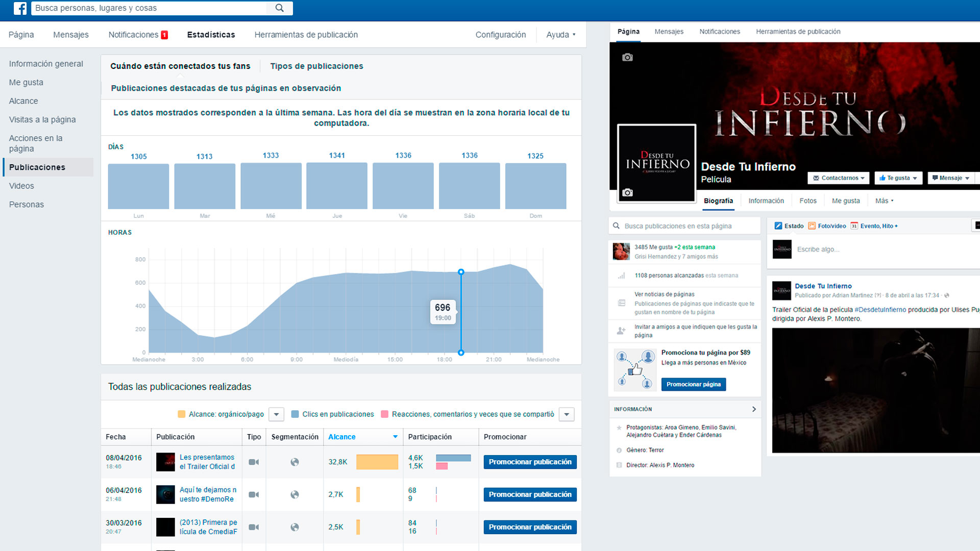Image resolution: width=980 pixels, height=551 pixels.
Task: Click the Facebook search input field
Action: (148, 8)
